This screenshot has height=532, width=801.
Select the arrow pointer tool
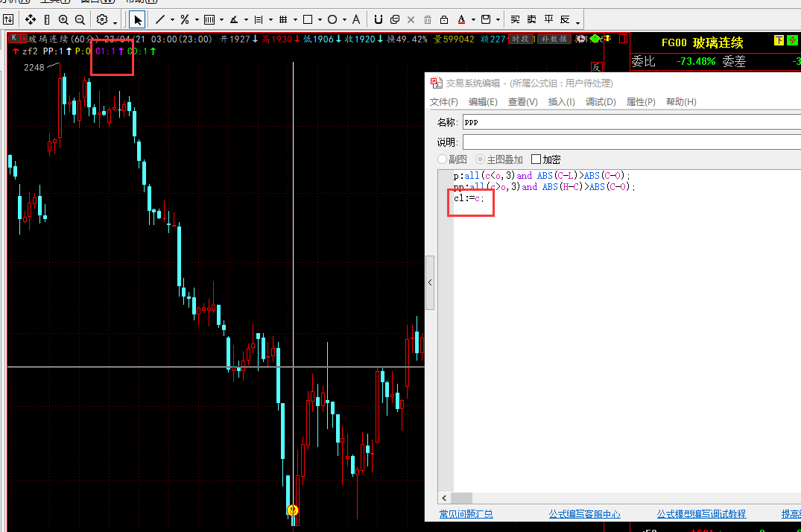pyautogui.click(x=137, y=19)
